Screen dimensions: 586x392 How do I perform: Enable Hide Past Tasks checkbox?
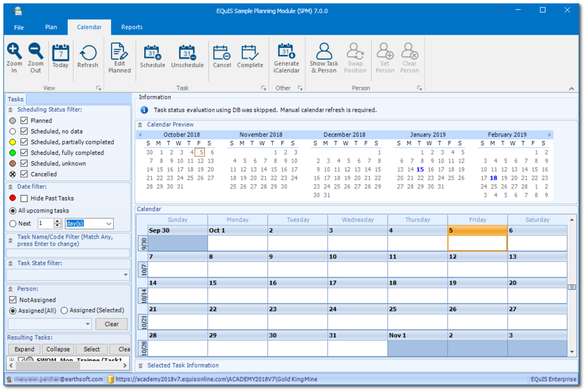click(x=24, y=198)
